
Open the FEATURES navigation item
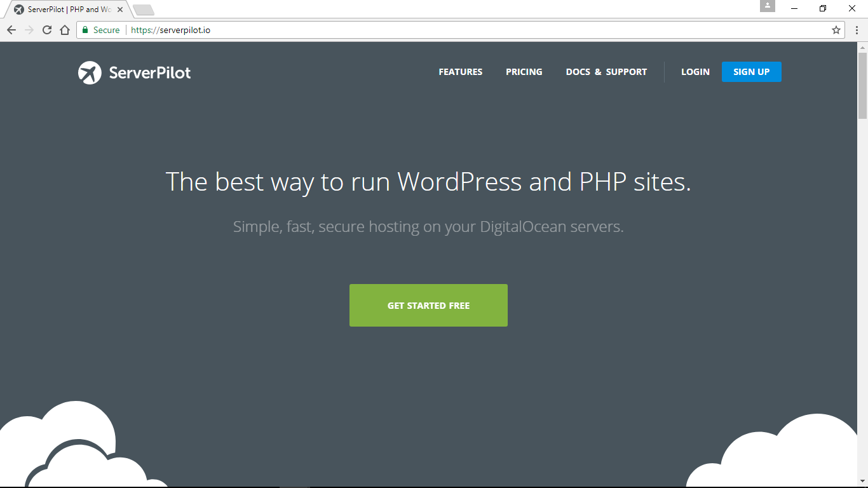(x=460, y=72)
